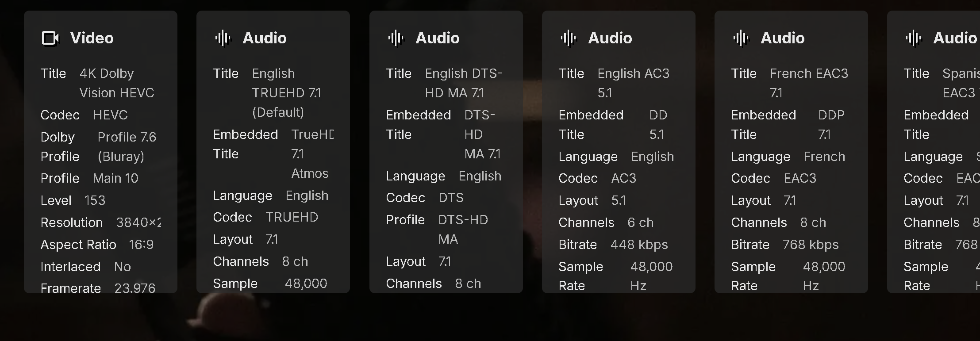Click the 448 kbps bitrate value
Screen dimensions: 980x341
coord(639,245)
